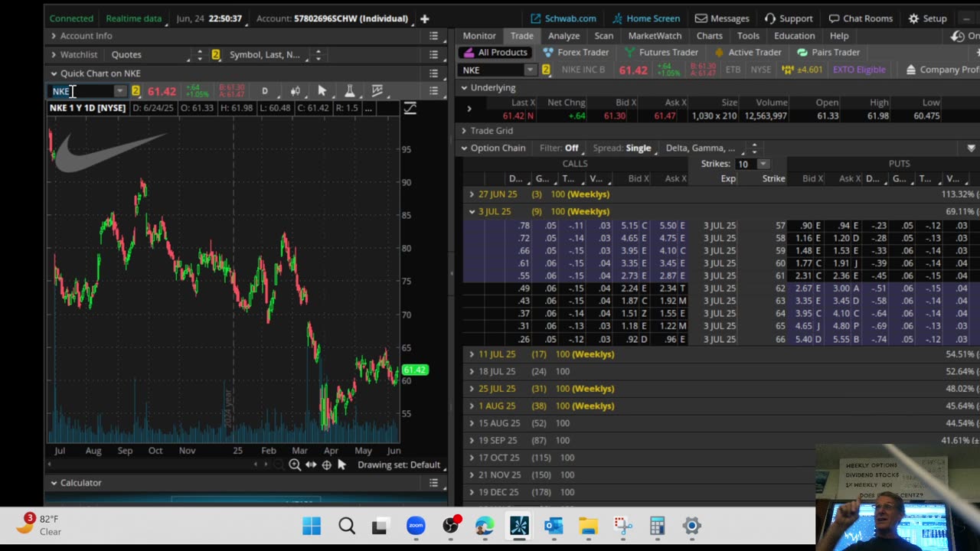Collapse the Quick Chart on NKE section
980x551 pixels.
(x=54, y=73)
